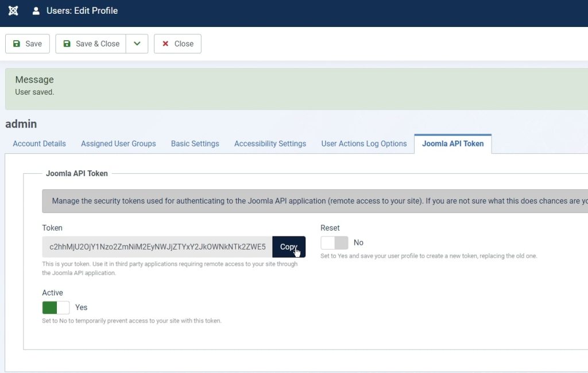This screenshot has width=588, height=373.
Task: Click the red X icon on Close
Action: [165, 44]
